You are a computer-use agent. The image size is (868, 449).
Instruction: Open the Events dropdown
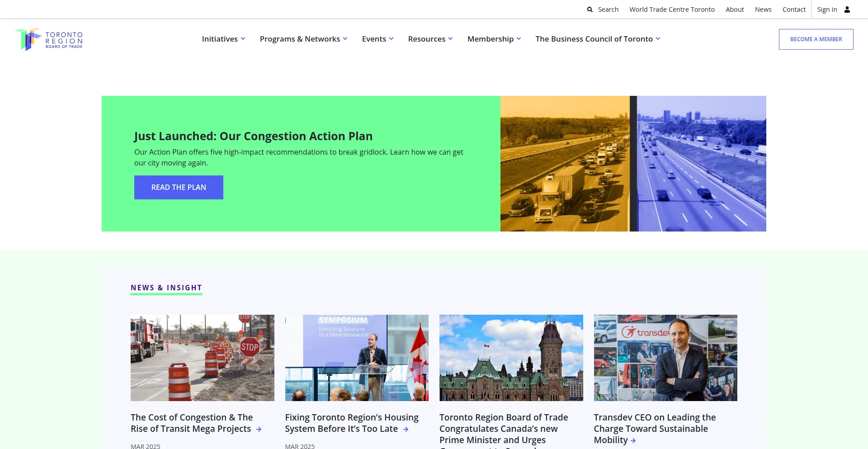(x=377, y=39)
